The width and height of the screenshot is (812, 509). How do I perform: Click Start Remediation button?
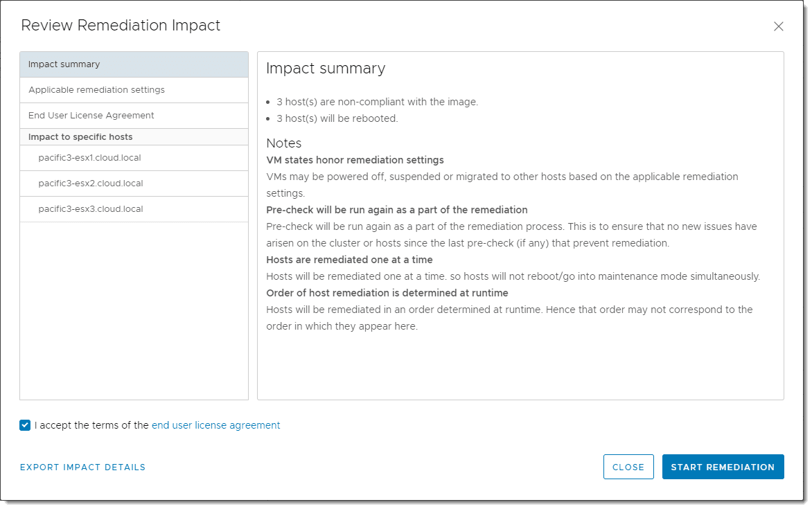[x=723, y=467]
